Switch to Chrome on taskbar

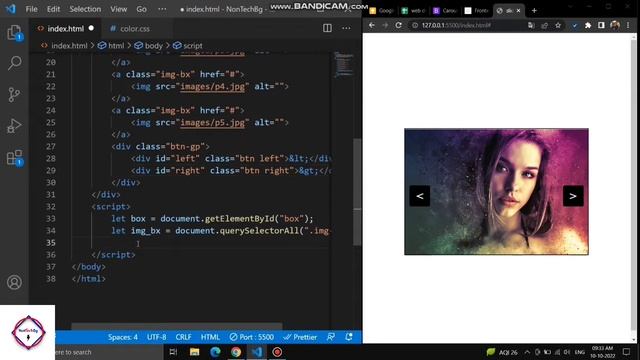236,352
